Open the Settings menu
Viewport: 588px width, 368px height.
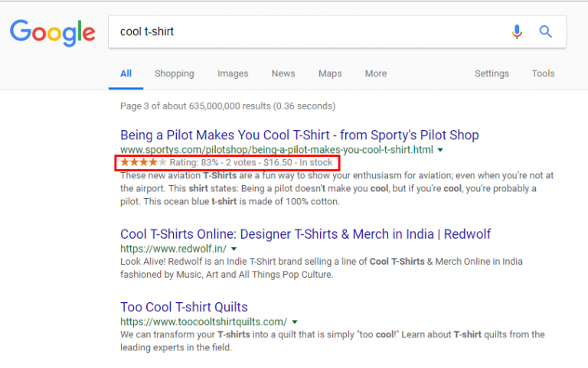[492, 73]
